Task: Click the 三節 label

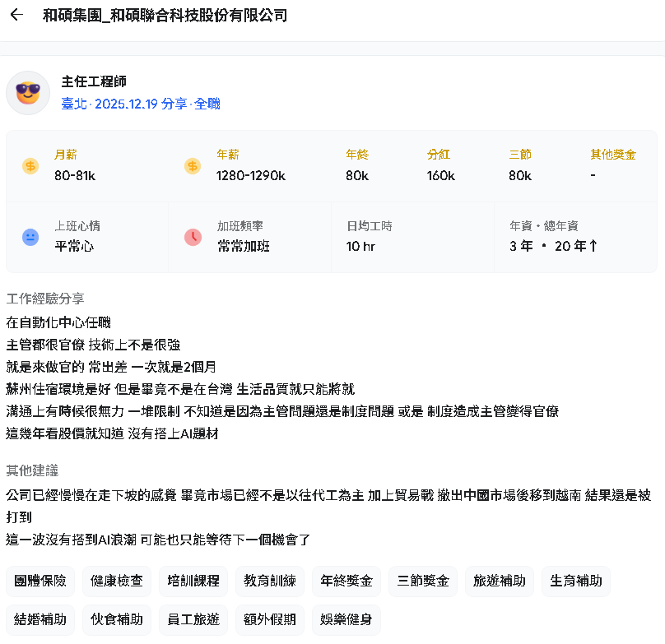Action: coord(520,155)
